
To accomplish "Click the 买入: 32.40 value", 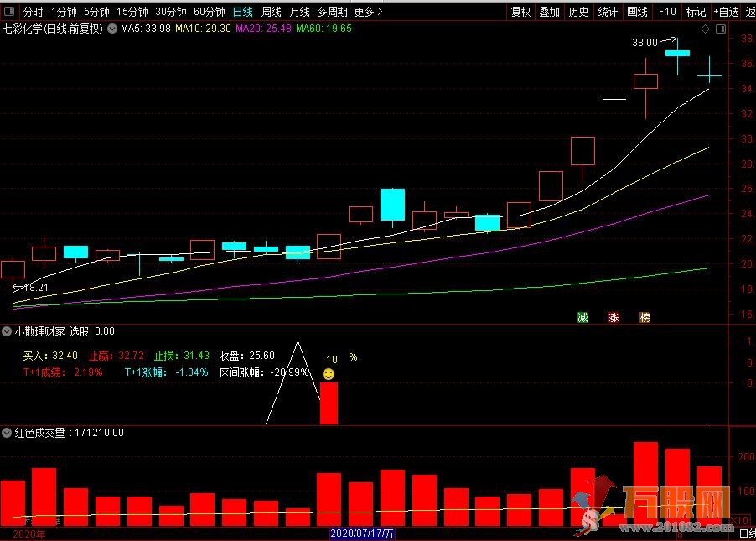I will point(50,356).
